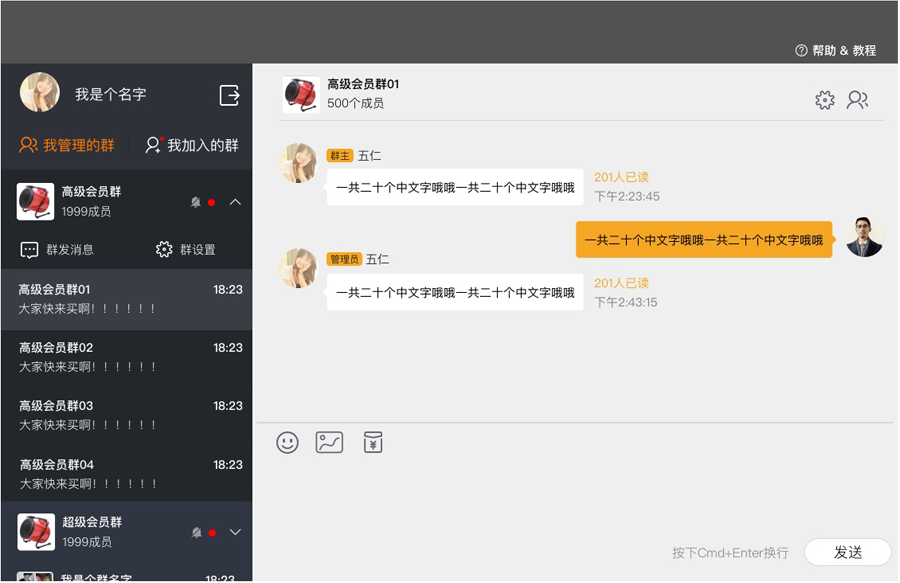Switch to the 我管理的群 tab
The width and height of the screenshot is (900, 583).
click(67, 145)
